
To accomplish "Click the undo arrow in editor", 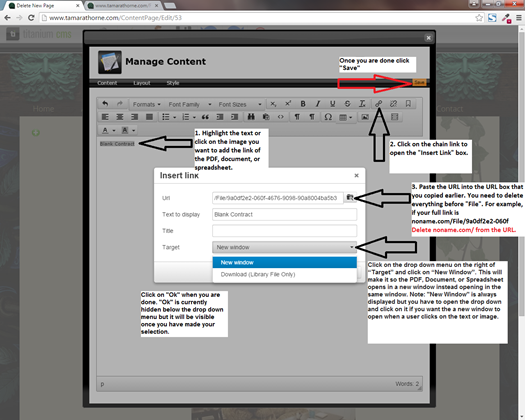I will [105, 104].
